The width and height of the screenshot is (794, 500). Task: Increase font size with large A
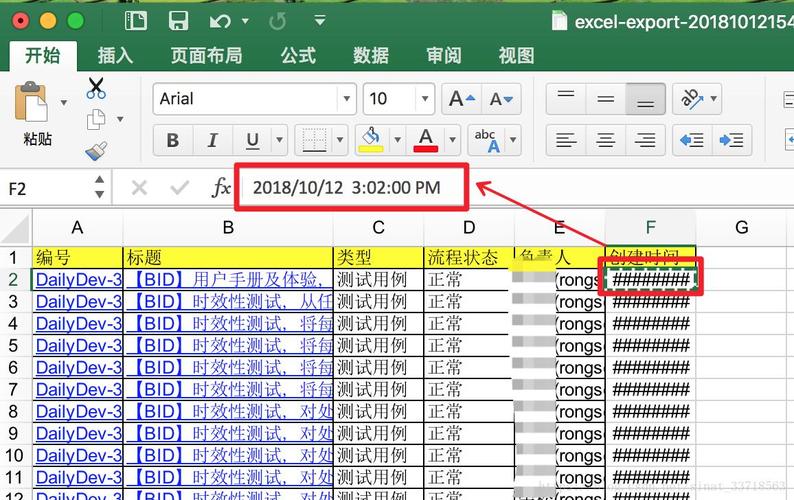462,99
